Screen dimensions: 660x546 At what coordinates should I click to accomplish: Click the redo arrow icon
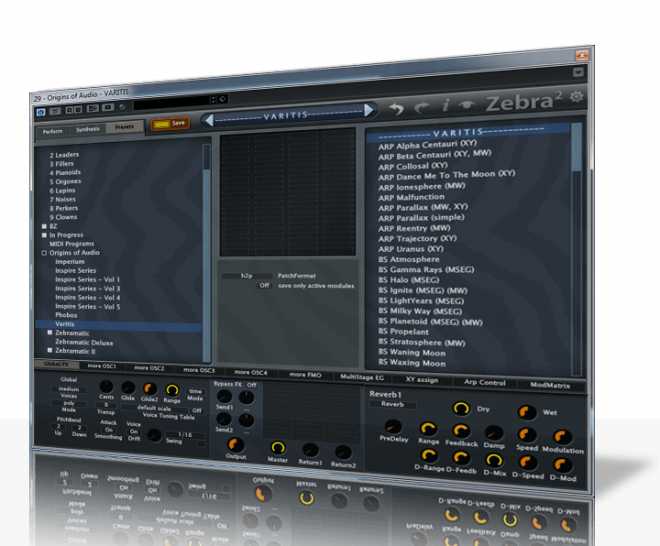421,108
